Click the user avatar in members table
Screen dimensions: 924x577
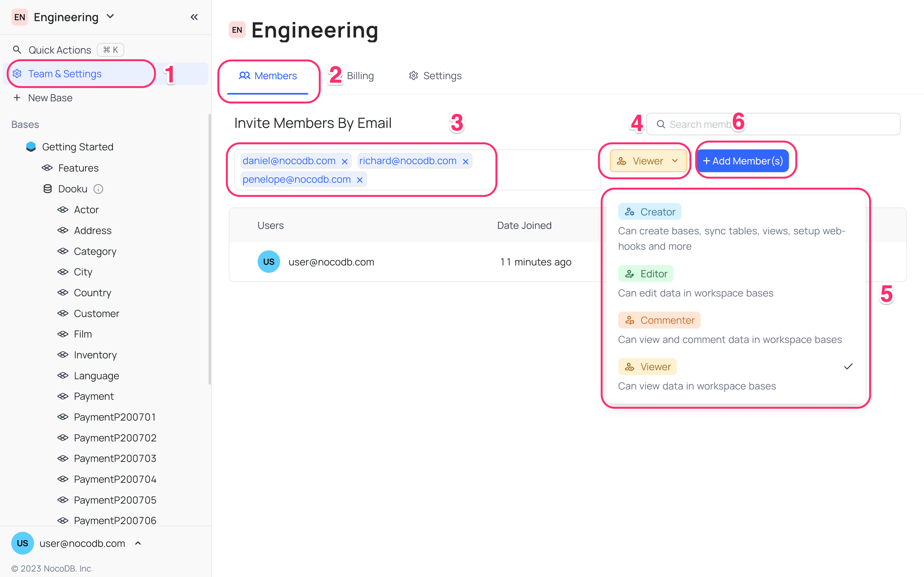(x=269, y=262)
